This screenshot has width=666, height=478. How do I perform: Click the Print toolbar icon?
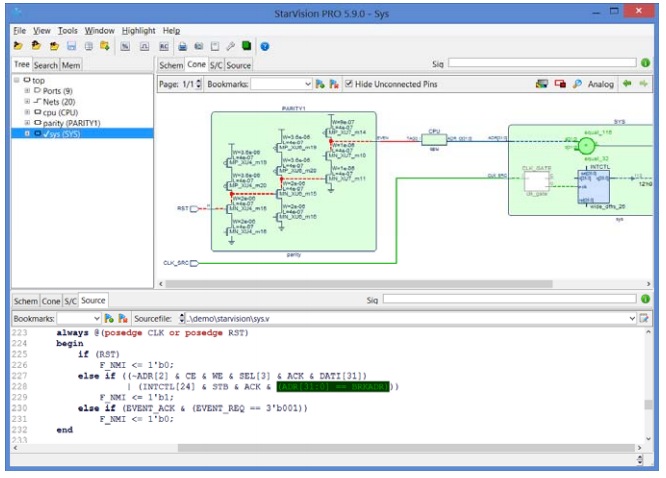183,46
